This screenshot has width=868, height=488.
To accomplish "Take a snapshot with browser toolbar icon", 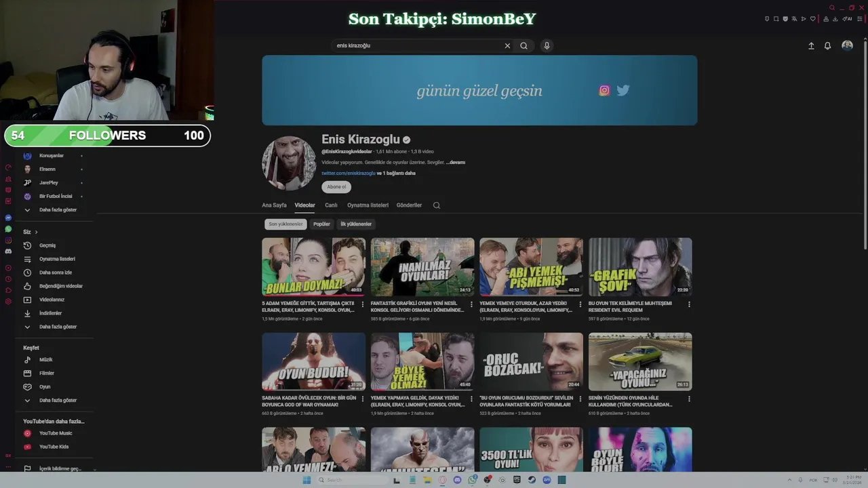I will pyautogui.click(x=776, y=19).
